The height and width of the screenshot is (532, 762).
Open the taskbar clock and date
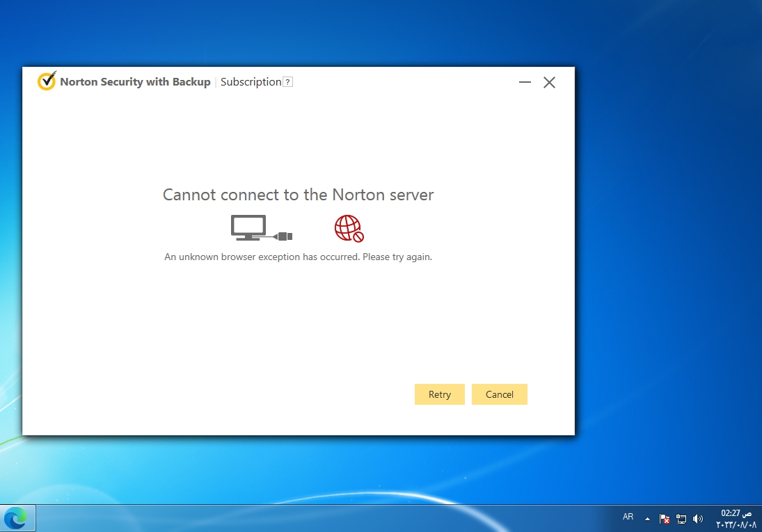pyautogui.click(x=736, y=518)
